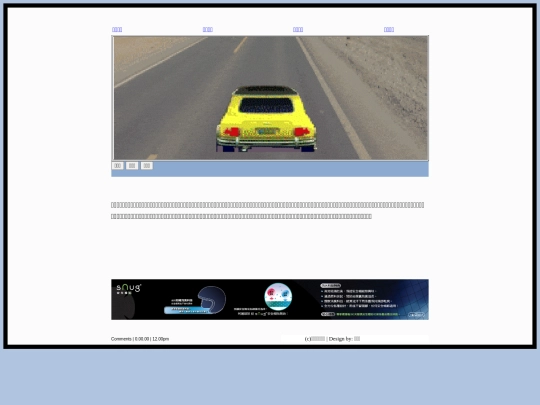Click the yellow car video frame
The image size is (540, 405).
270,98
